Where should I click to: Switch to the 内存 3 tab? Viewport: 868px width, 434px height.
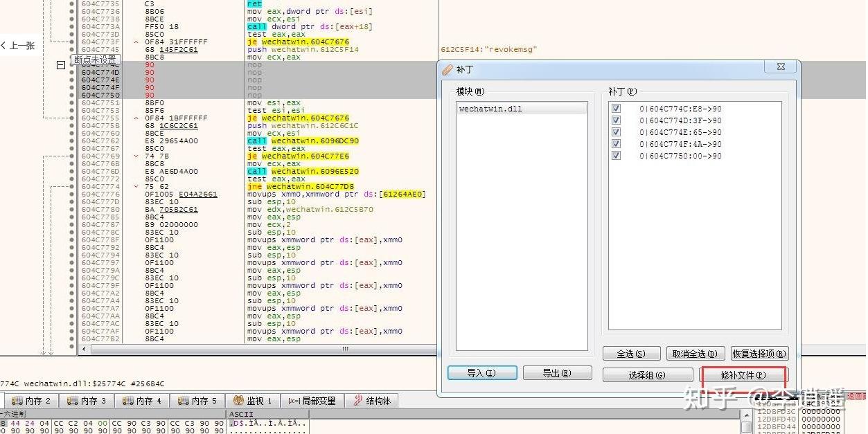click(87, 401)
